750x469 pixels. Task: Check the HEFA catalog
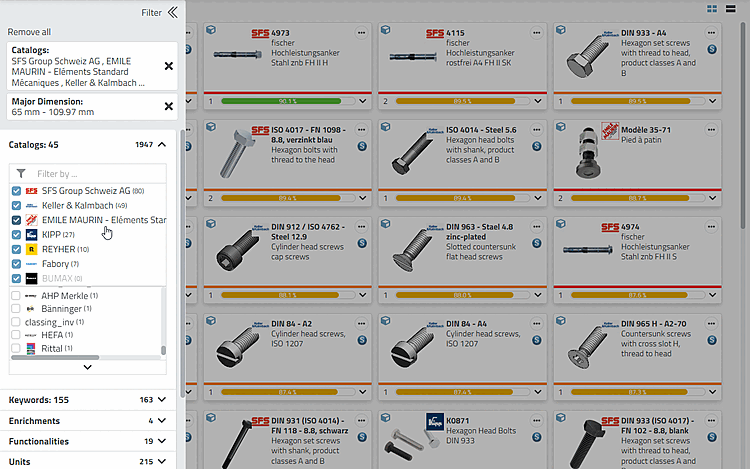[x=16, y=335]
